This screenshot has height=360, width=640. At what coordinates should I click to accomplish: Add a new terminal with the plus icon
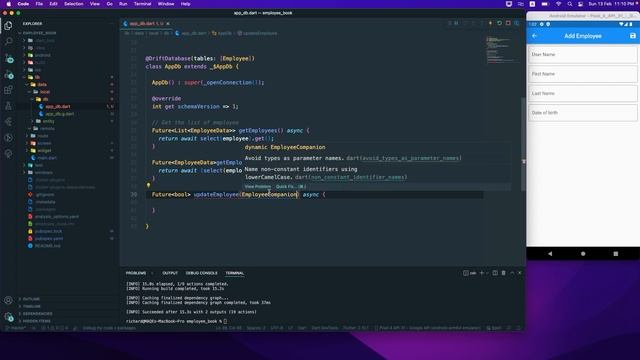(481, 273)
